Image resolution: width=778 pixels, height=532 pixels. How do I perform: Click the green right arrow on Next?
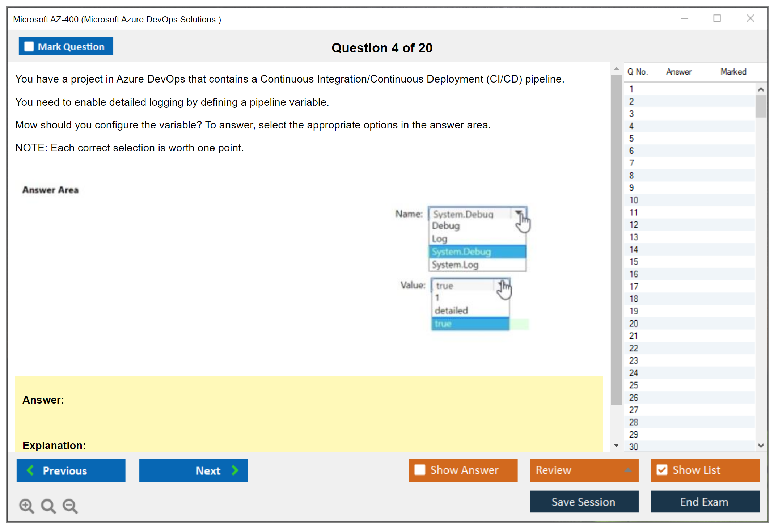pos(235,470)
